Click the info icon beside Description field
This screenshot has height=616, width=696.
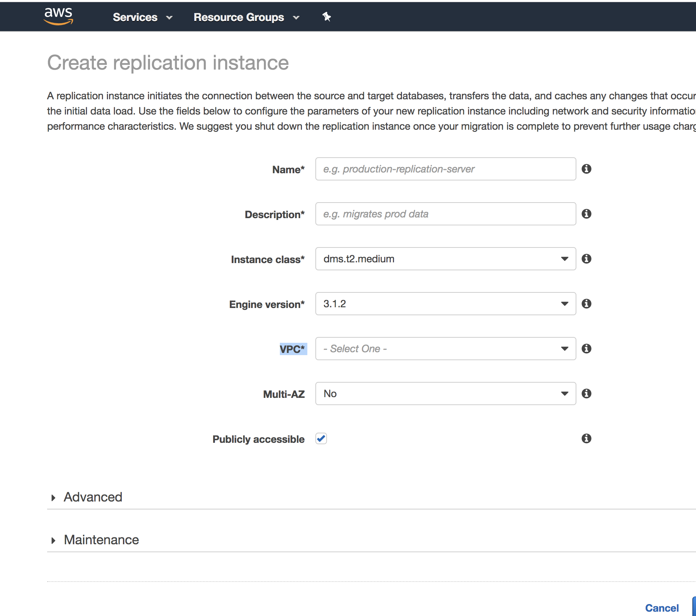[587, 214]
